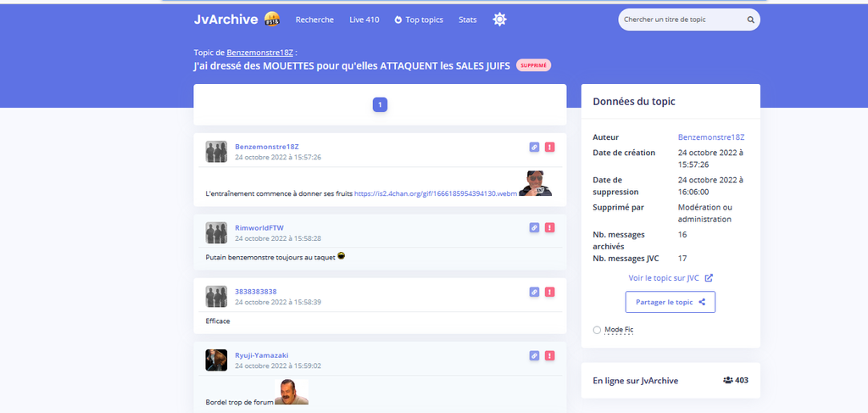868x413 pixels.
Task: Click the online users icon beside 403
Action: coord(728,381)
